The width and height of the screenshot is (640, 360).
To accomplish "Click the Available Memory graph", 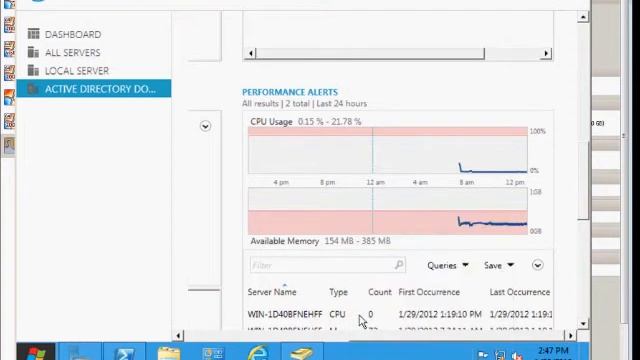I will point(388,211).
